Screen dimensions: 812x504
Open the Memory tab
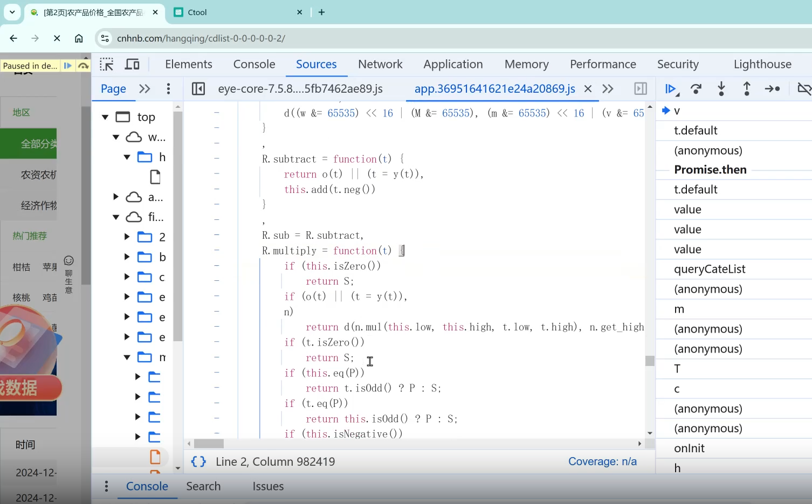tap(526, 64)
